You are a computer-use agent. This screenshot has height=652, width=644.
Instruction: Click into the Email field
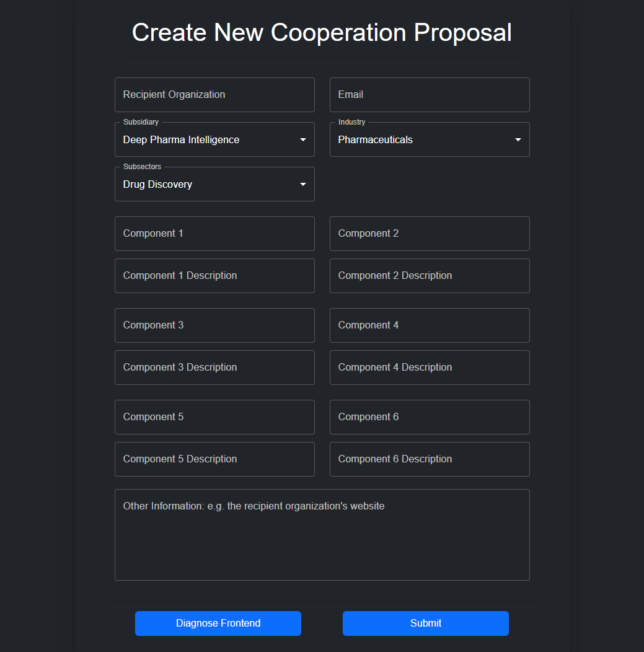click(x=430, y=95)
